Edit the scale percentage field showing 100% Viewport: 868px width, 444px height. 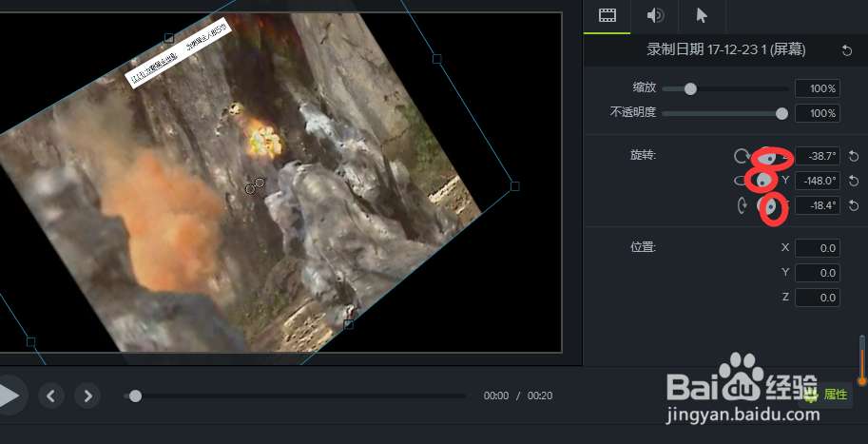click(x=817, y=88)
